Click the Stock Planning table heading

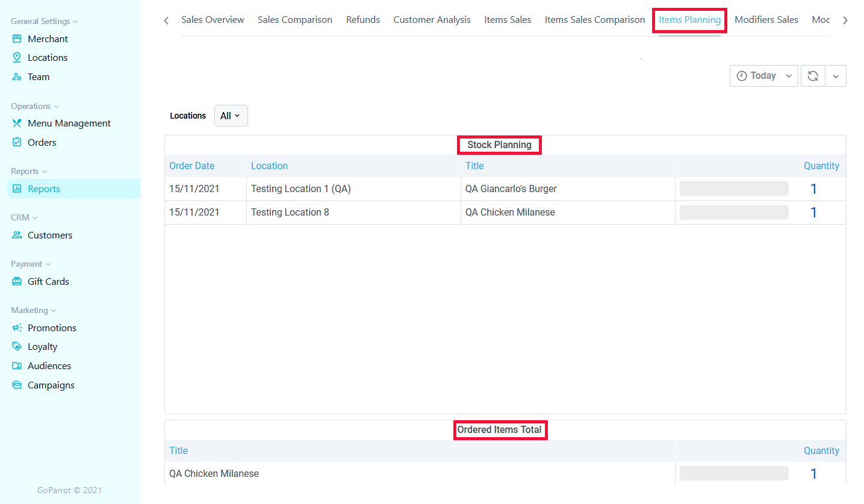point(499,145)
